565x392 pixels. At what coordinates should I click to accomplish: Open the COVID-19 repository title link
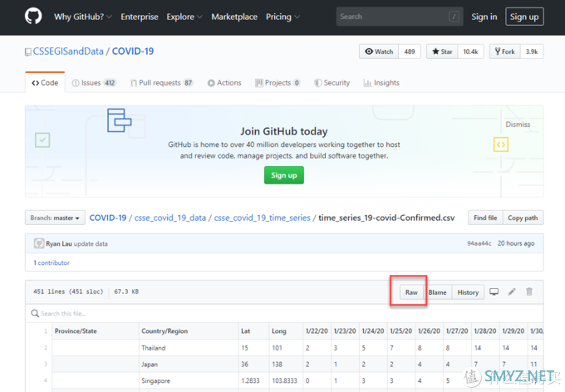click(133, 51)
